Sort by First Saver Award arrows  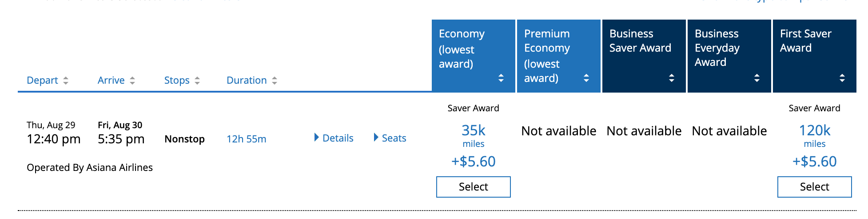(x=842, y=78)
